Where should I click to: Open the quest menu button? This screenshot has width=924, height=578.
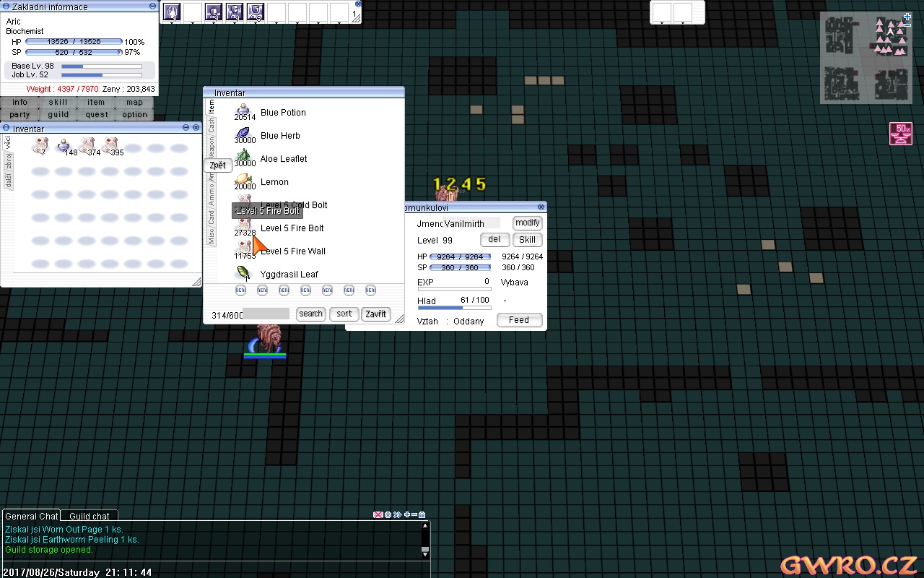96,114
